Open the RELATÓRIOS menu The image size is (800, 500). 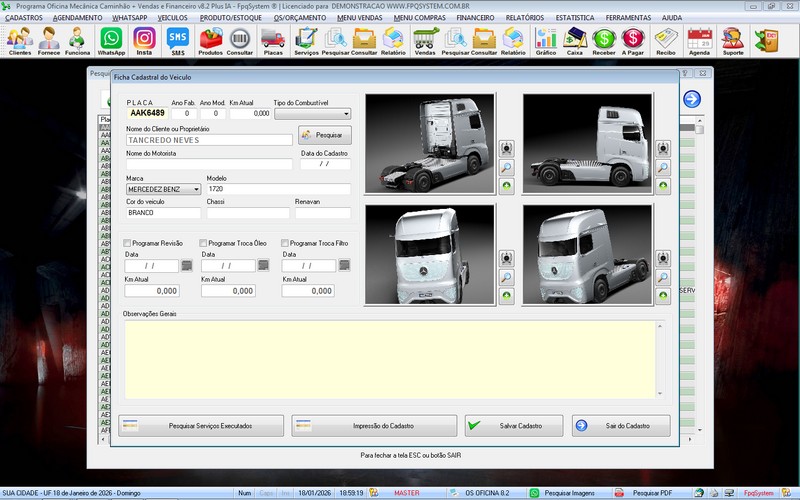pyautogui.click(x=525, y=18)
